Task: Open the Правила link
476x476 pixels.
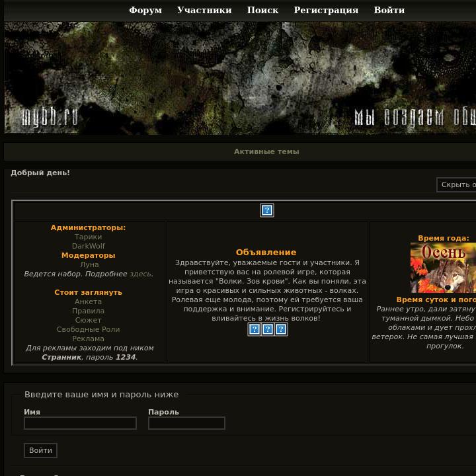Action: 89,311
